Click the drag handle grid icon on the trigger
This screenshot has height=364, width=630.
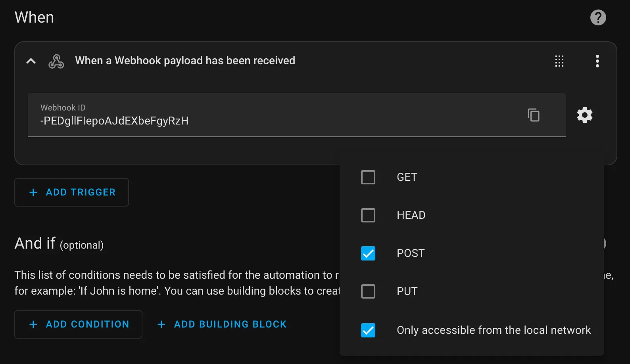tap(559, 61)
